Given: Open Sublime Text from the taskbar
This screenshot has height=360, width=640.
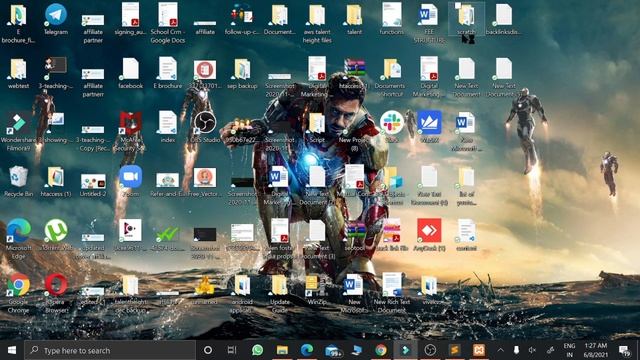Looking at the screenshot, I should point(454,350).
